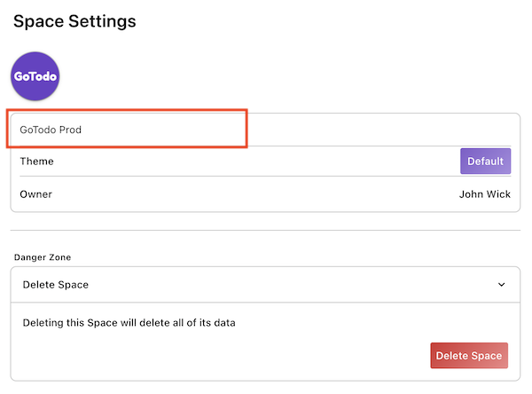Screen dimensions: 532x394
Task: Click empty area of the Owner row
Action: pyautogui.click(x=248, y=194)
